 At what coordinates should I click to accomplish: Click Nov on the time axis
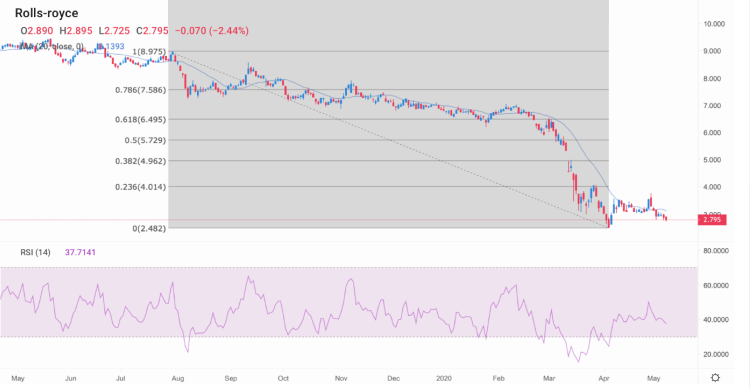click(341, 378)
